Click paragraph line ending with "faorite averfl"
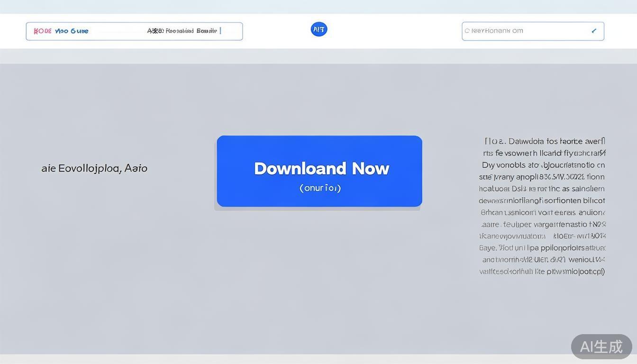The image size is (637, 364). click(545, 141)
